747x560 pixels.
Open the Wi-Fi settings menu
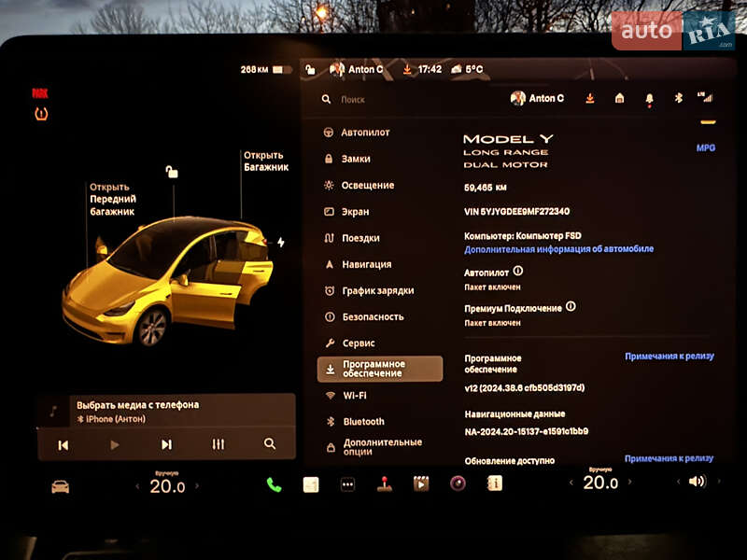pos(346,395)
